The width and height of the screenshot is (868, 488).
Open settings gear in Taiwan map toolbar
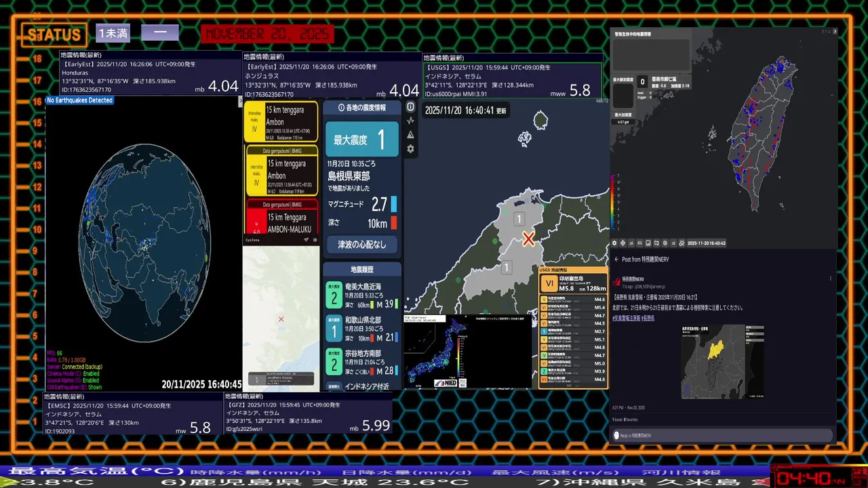tap(614, 243)
